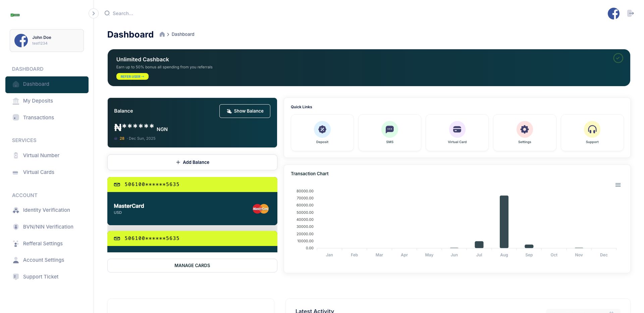Open the SMS quick link

coord(390,133)
